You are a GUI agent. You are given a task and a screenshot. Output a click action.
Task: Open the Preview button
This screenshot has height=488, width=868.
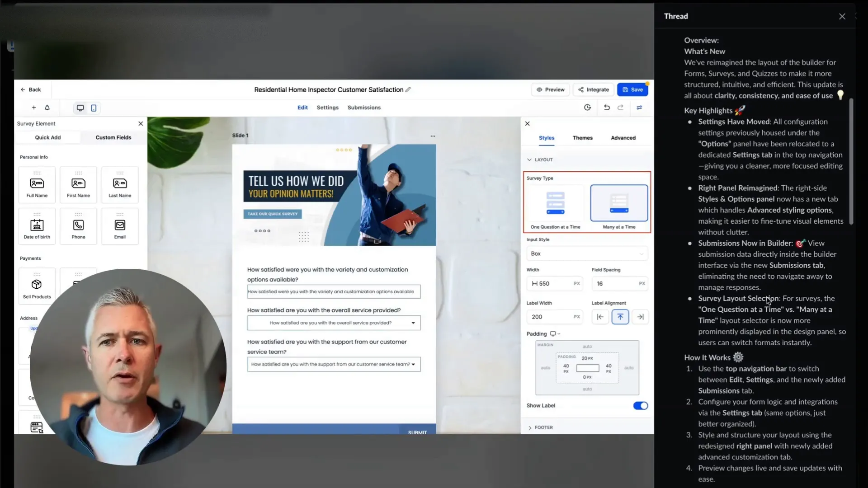point(550,89)
